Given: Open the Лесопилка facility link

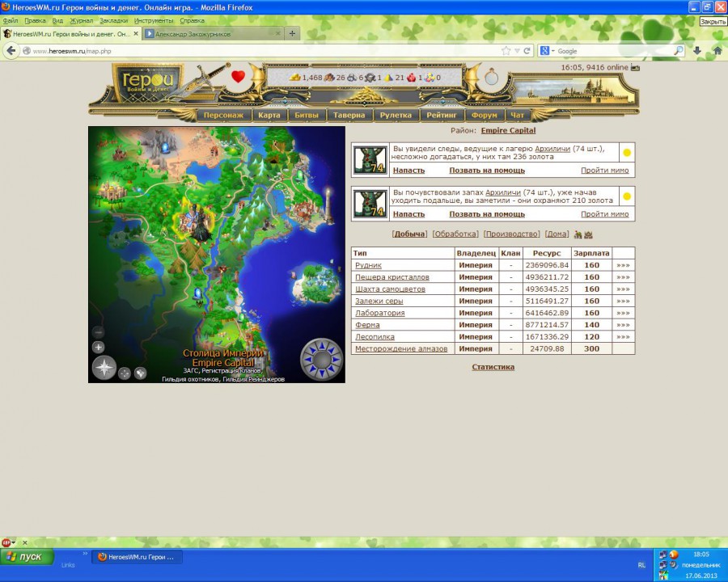Looking at the screenshot, I should [375, 337].
